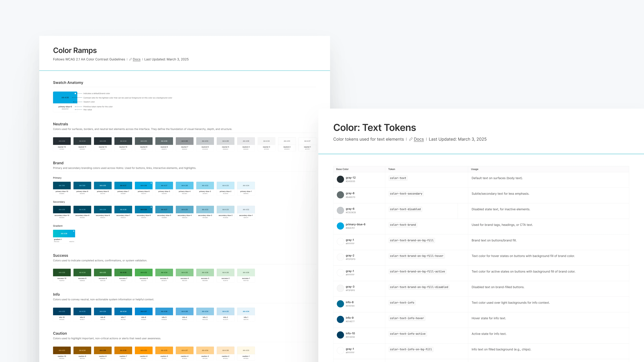Click the 'Hover state for info text.' usage text
Viewport: 644px width, 362px height.
coord(489,318)
